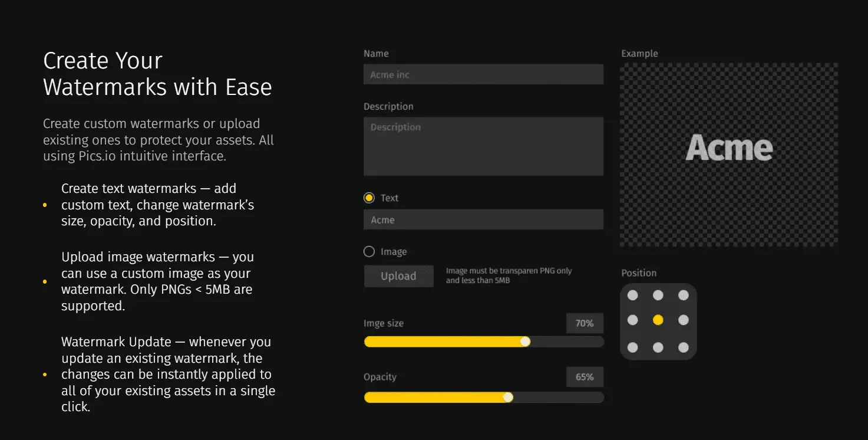868x440 pixels.
Task: Set watermark position to top-right dot
Action: point(684,295)
